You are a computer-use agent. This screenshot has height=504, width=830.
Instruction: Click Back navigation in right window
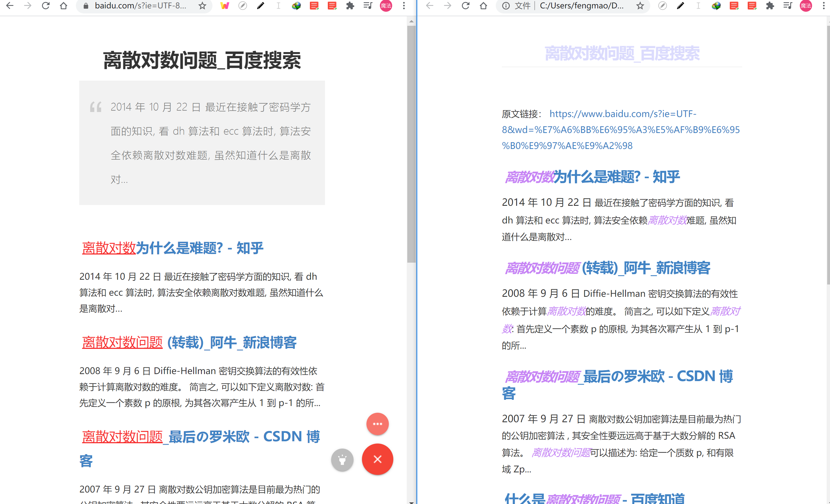429,6
